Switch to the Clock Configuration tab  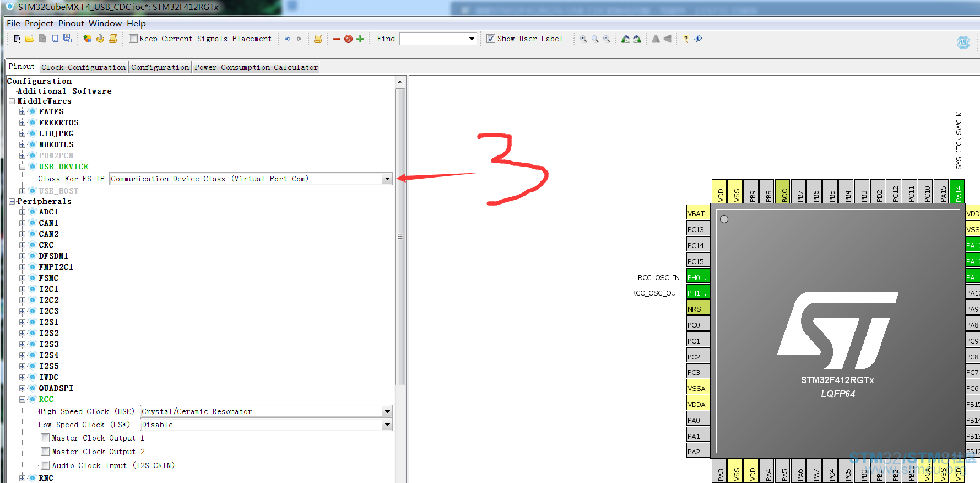(84, 67)
